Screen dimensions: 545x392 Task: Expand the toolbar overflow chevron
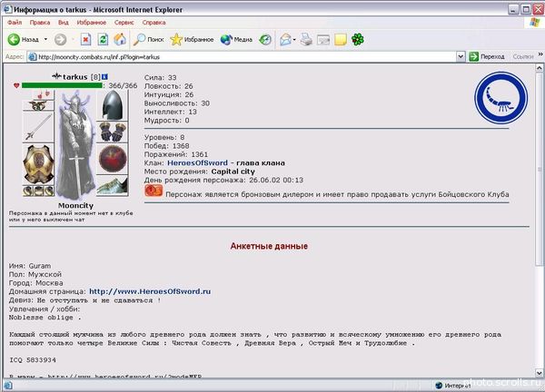click(x=540, y=54)
